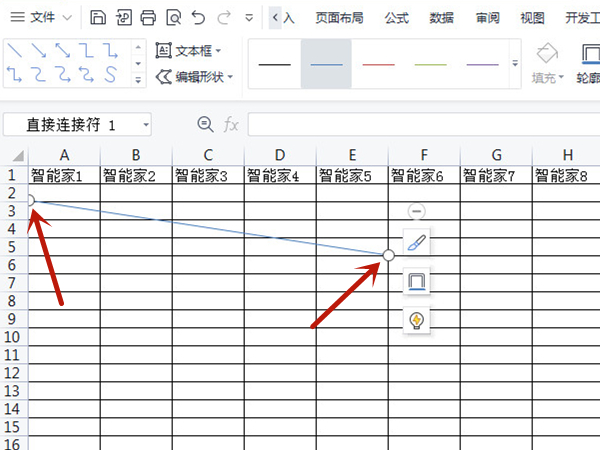This screenshot has height=450, width=600.
Task: Open the 文件 file menu
Action: [40, 18]
